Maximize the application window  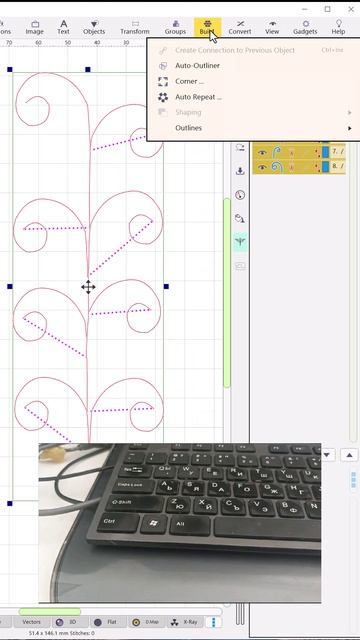327,9
